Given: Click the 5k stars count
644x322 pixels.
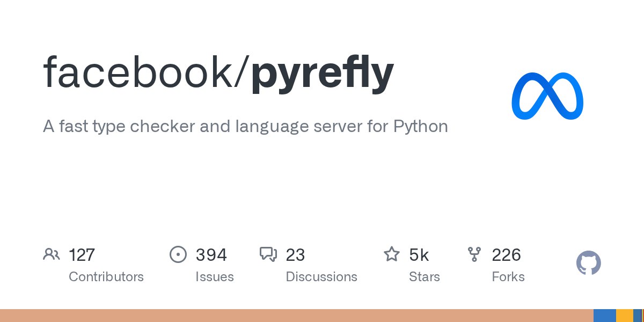Looking at the screenshot, I should coord(419,255).
